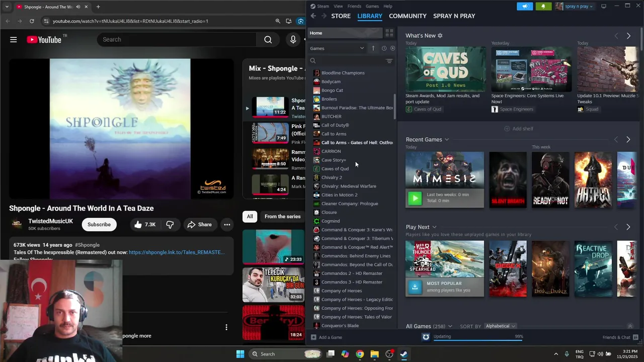Change sort order Alphabetical dropdown
Viewport: 644px width, 362px height.
[500, 326]
